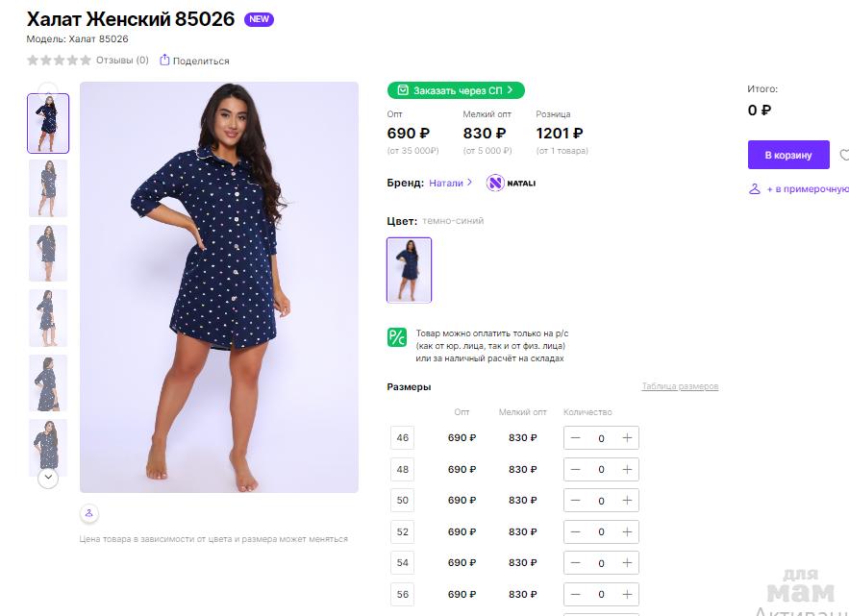Image resolution: width=849 pixels, height=616 pixels.
Task: Click the quantity field for size 50
Action: pyautogui.click(x=601, y=501)
